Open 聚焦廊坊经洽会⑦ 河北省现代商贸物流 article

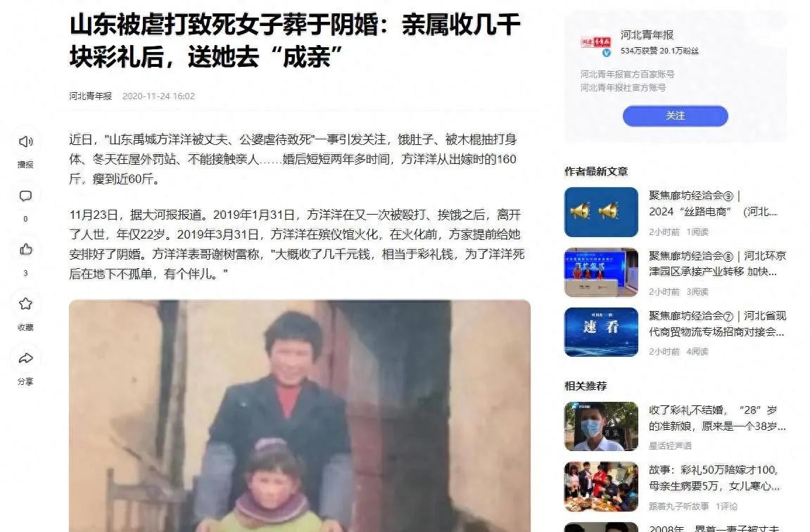point(717,323)
